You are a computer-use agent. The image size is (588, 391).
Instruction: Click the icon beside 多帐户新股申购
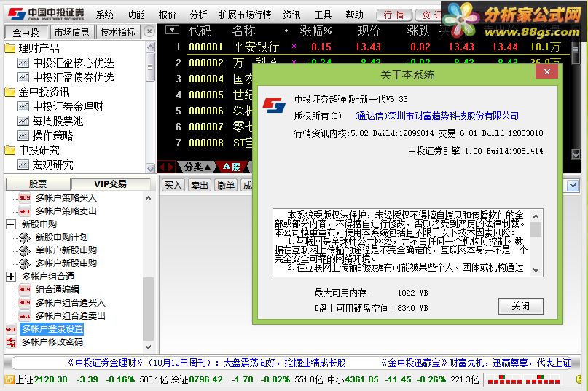tap(25, 263)
